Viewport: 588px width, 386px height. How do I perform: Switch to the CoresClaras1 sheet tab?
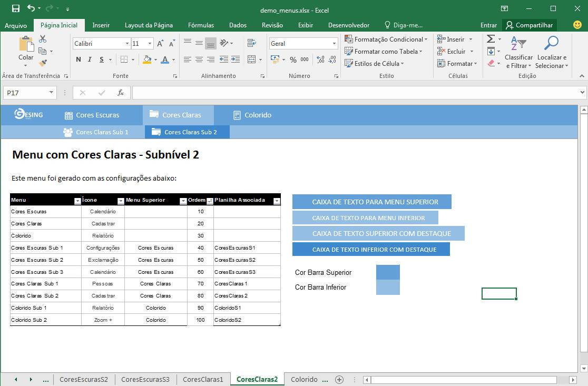tap(203, 379)
